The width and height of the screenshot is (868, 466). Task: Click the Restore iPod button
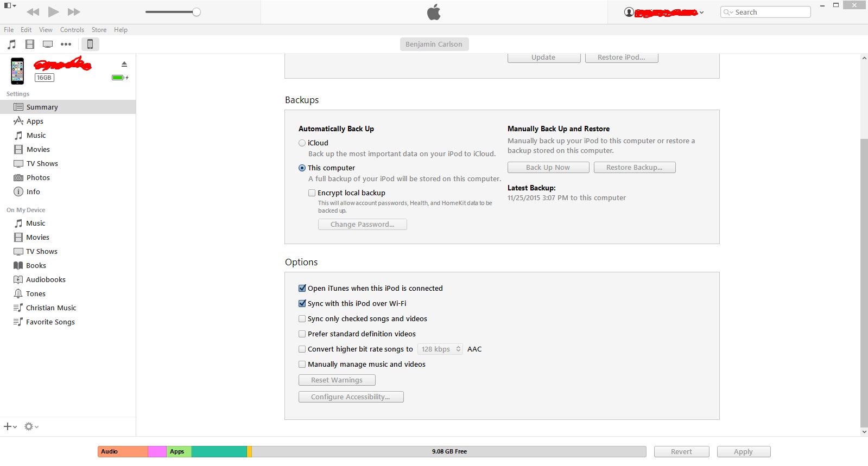click(x=622, y=58)
